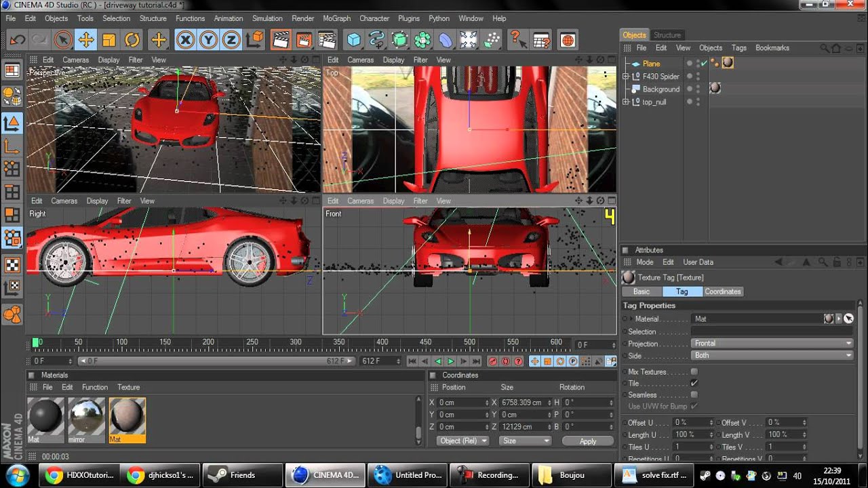Screen dimensions: 868x488
Task: Click the Material field arrow button
Action: point(839,319)
